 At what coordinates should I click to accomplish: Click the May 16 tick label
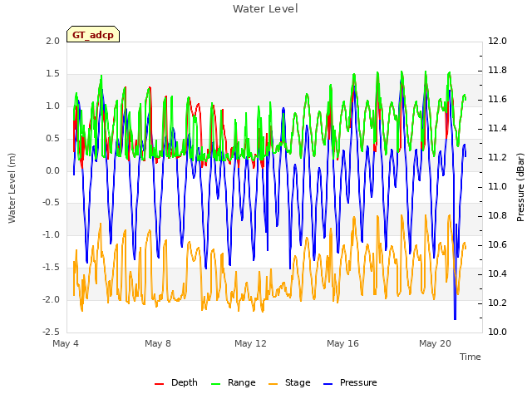342,343
